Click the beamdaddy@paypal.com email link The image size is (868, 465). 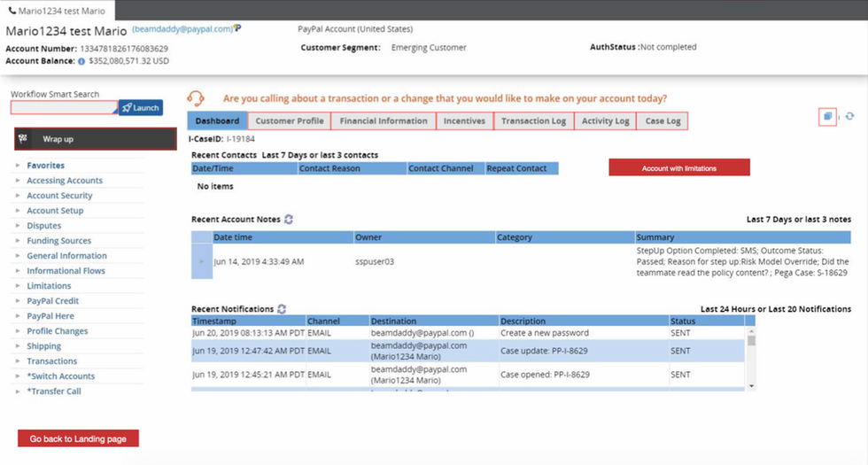click(x=182, y=28)
